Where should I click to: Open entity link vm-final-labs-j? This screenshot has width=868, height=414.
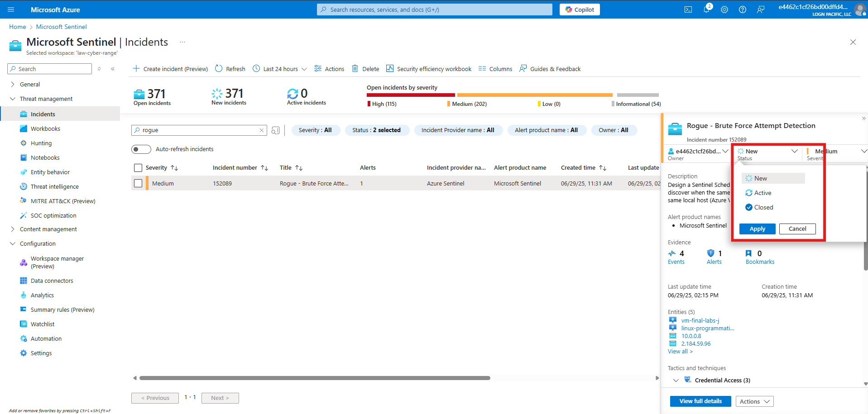[700, 320]
